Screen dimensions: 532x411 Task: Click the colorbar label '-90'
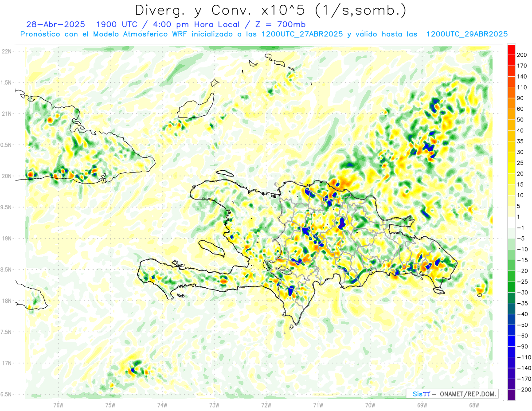[x=522, y=347]
